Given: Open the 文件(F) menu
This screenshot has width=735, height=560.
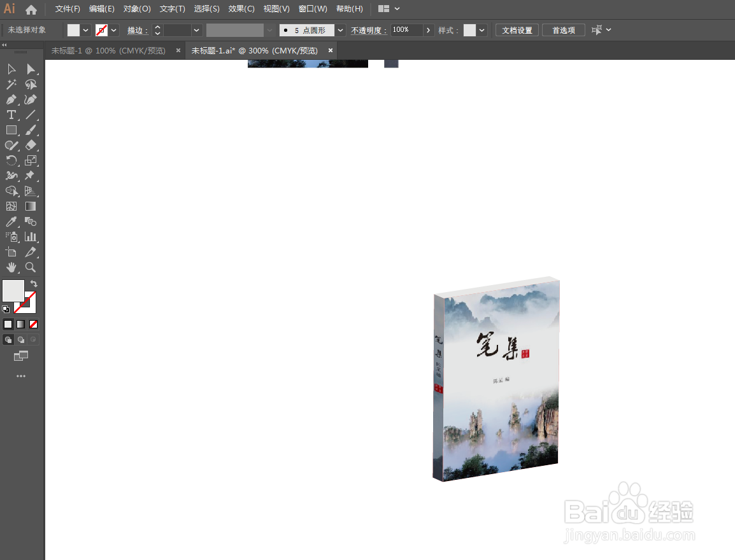Looking at the screenshot, I should (68, 9).
